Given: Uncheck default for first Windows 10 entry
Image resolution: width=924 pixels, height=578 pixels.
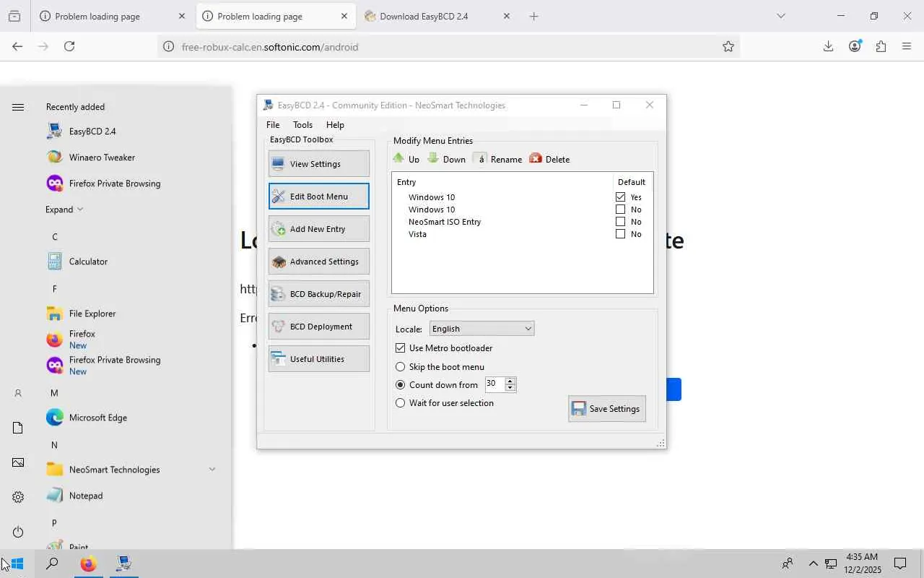Looking at the screenshot, I should 621,197.
